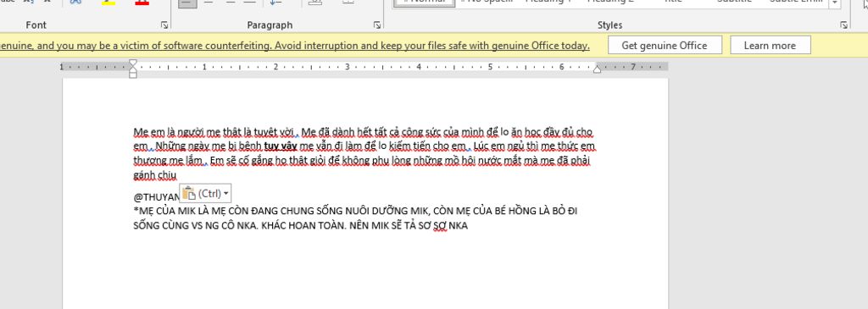
Task: Apply the red font color
Action: click(142, 3)
